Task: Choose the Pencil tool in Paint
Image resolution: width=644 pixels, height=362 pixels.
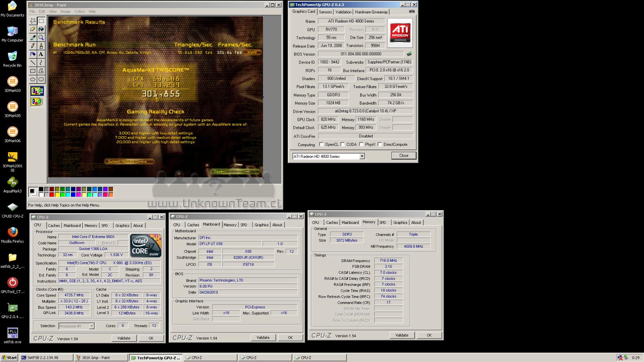Action: click(x=33, y=46)
